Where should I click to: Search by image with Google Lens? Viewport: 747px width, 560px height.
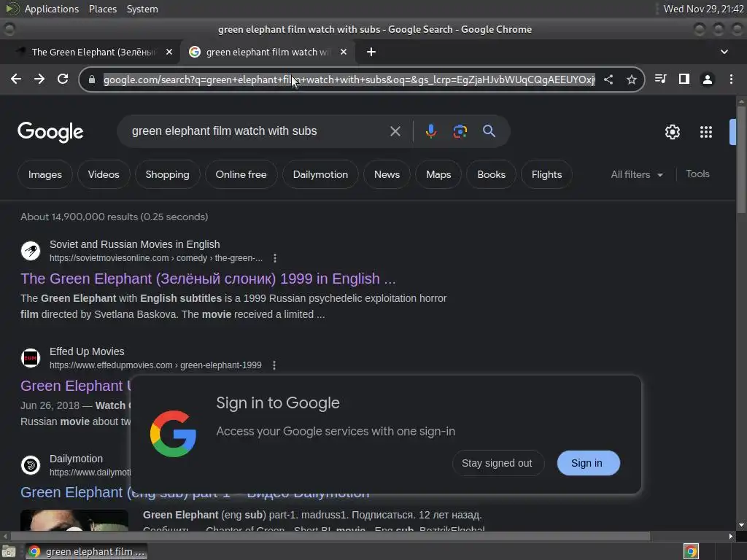pos(460,131)
